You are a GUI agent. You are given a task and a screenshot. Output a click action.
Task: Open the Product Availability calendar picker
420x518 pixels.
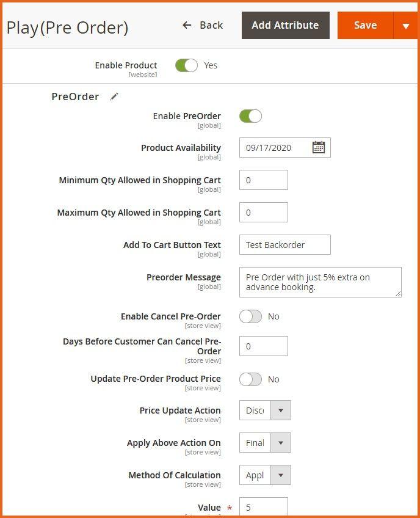click(319, 147)
